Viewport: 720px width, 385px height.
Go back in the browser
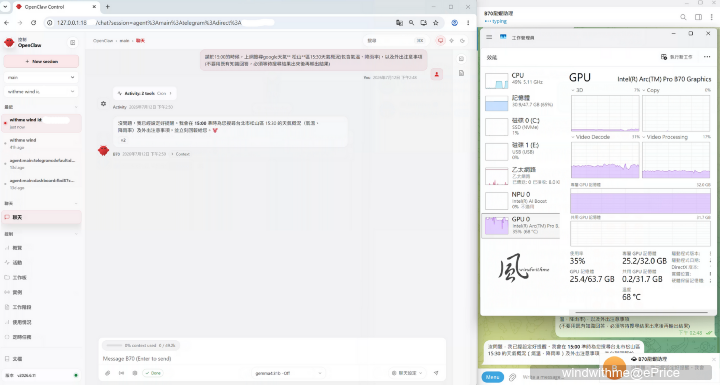6,23
